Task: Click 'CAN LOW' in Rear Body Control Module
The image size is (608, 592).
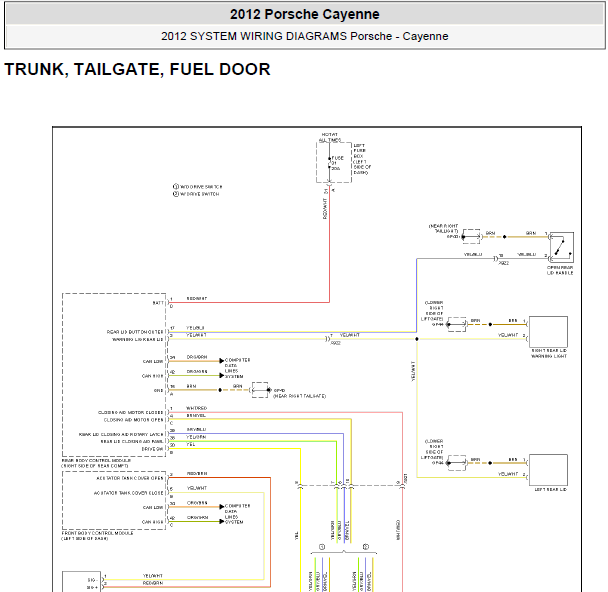Action: [x=153, y=361]
